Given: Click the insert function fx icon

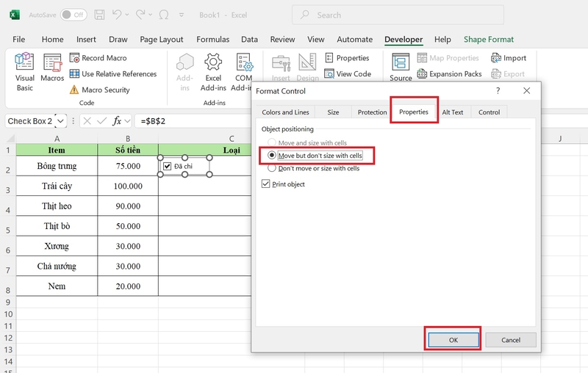Looking at the screenshot, I should click(x=117, y=121).
